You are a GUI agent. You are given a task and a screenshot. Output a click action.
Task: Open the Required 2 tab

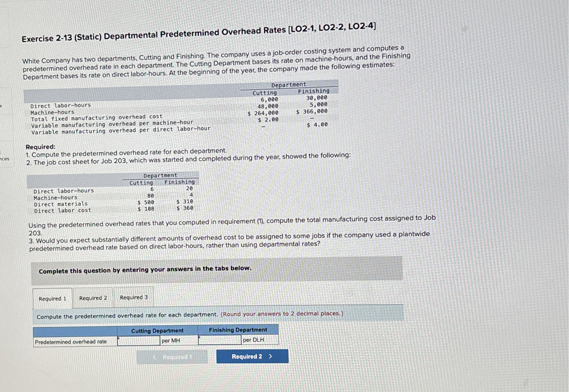pos(93,298)
